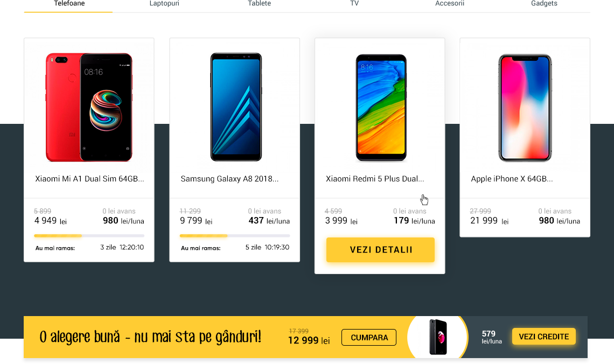Click the VEZI DETALII button
This screenshot has width=614, height=364.
380,250
